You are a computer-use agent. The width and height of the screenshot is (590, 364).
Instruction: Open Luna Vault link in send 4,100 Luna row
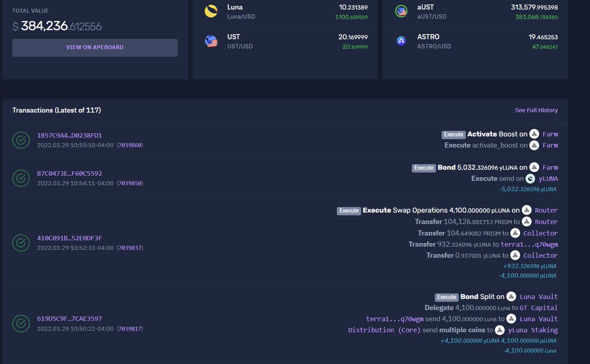538,319
